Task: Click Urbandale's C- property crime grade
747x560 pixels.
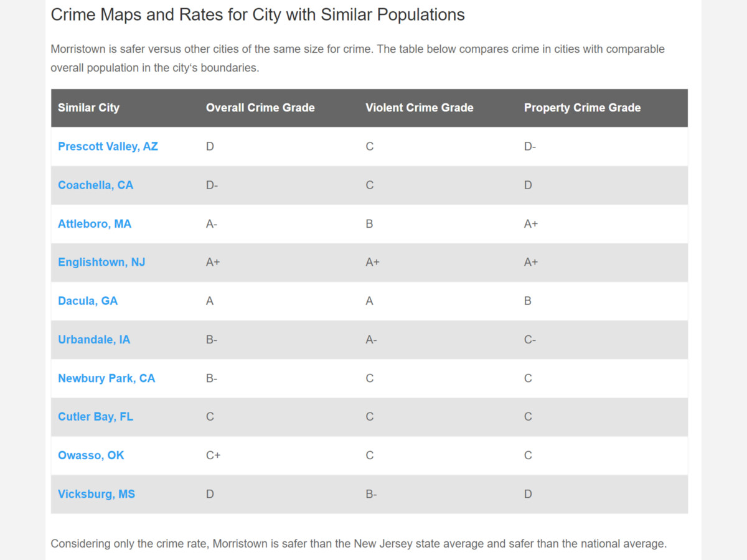Action: (x=530, y=340)
